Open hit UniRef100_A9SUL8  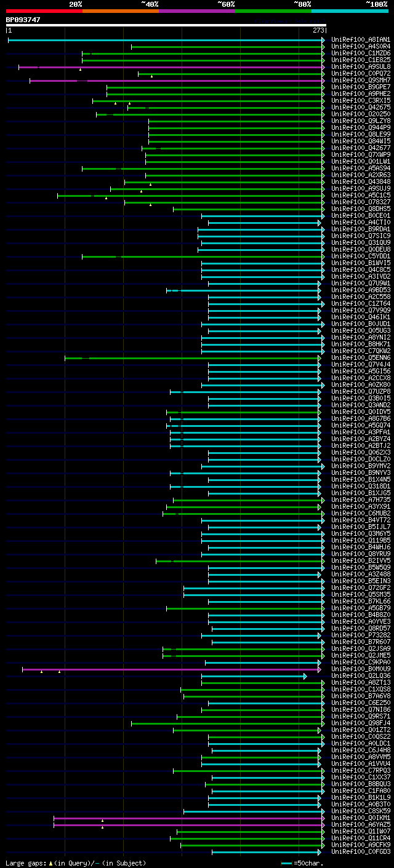point(361,67)
